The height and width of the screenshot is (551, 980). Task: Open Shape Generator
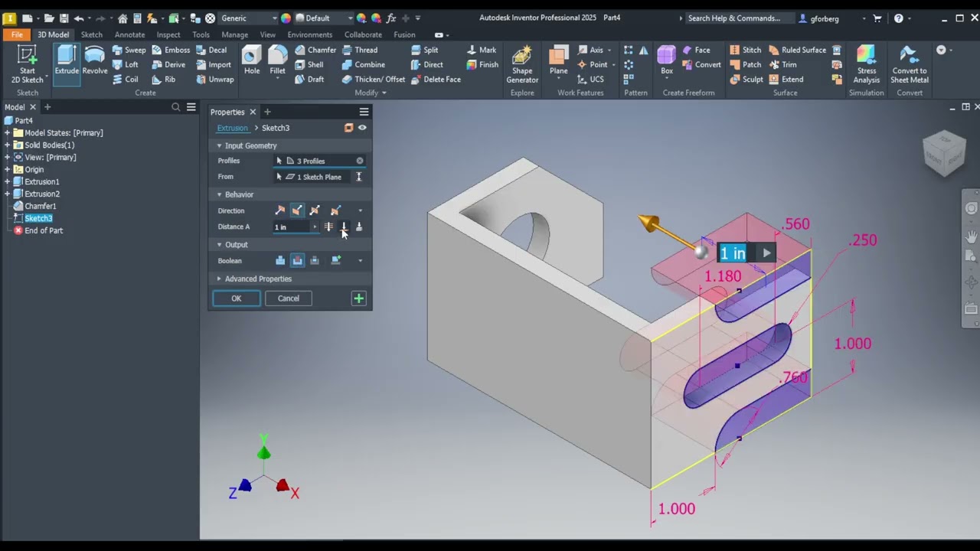pyautogui.click(x=522, y=64)
